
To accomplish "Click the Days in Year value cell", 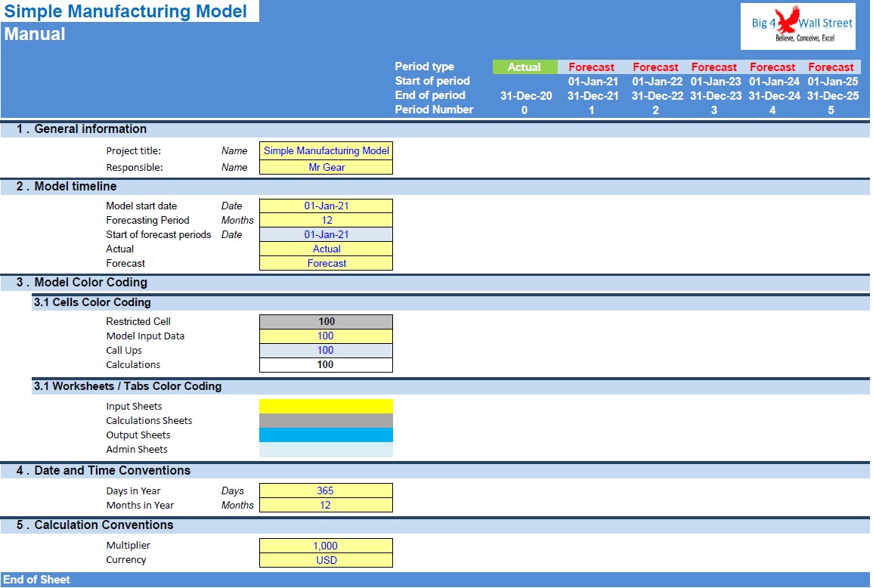I will coord(327,491).
